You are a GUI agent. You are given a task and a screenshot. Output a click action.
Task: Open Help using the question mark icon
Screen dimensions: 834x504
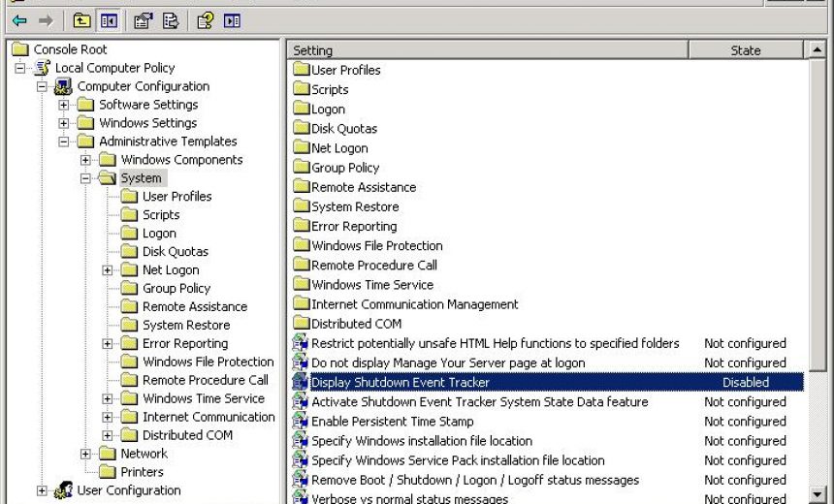coord(205,20)
